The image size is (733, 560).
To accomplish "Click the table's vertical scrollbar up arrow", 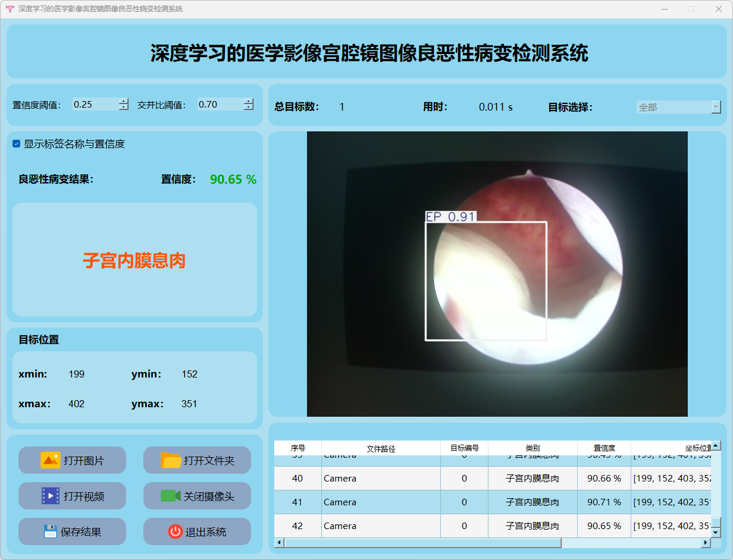I will point(716,445).
